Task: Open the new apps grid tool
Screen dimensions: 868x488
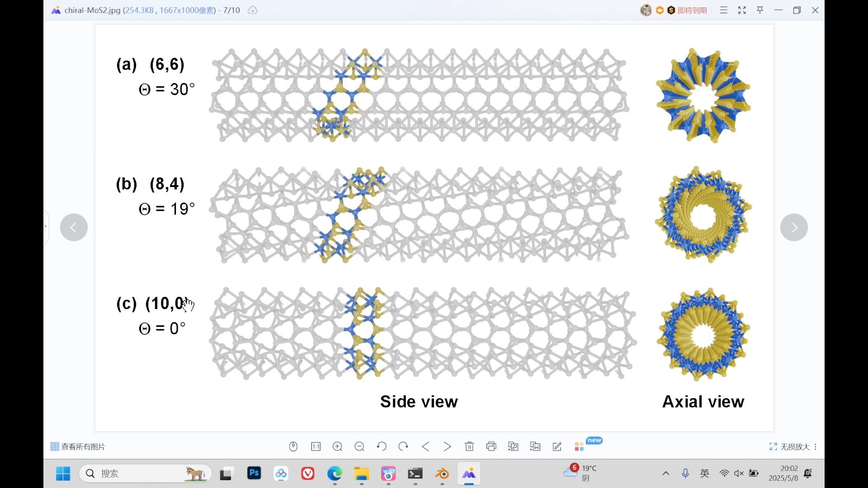Action: [579, 446]
